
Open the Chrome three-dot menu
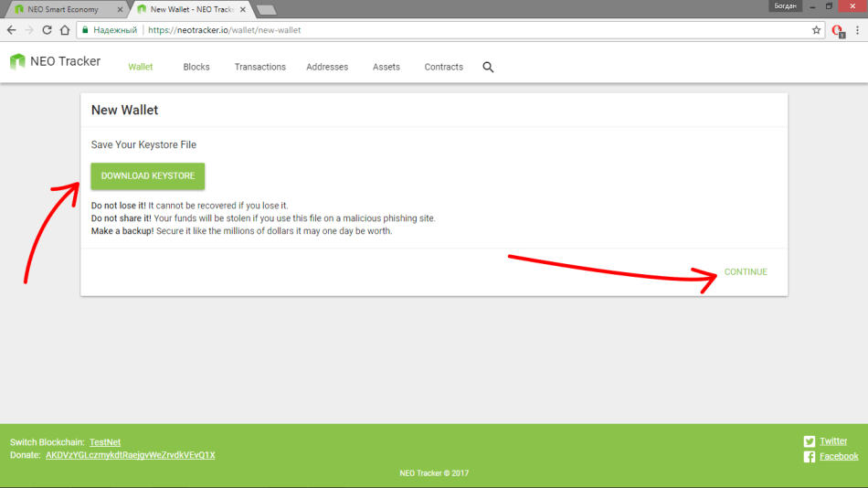coord(857,30)
